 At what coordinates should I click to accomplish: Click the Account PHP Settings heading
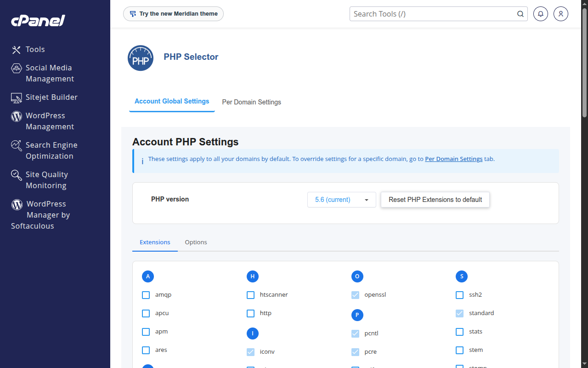186,142
